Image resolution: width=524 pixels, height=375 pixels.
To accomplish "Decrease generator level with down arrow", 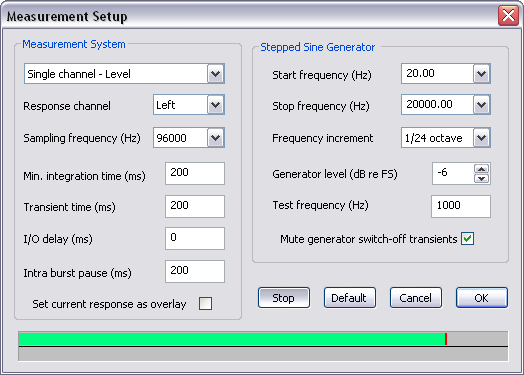I will coord(482,178).
